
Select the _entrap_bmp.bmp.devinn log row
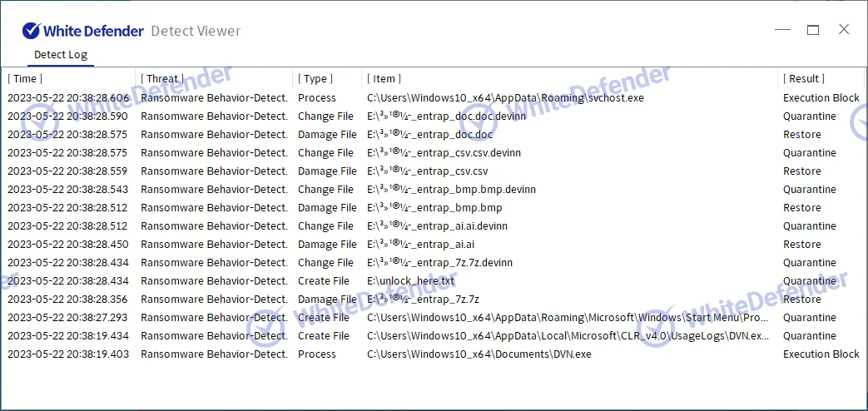click(x=451, y=190)
